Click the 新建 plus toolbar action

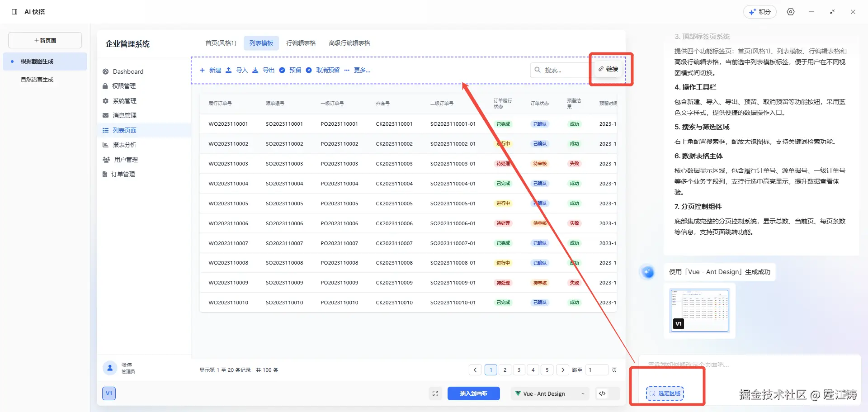211,70
